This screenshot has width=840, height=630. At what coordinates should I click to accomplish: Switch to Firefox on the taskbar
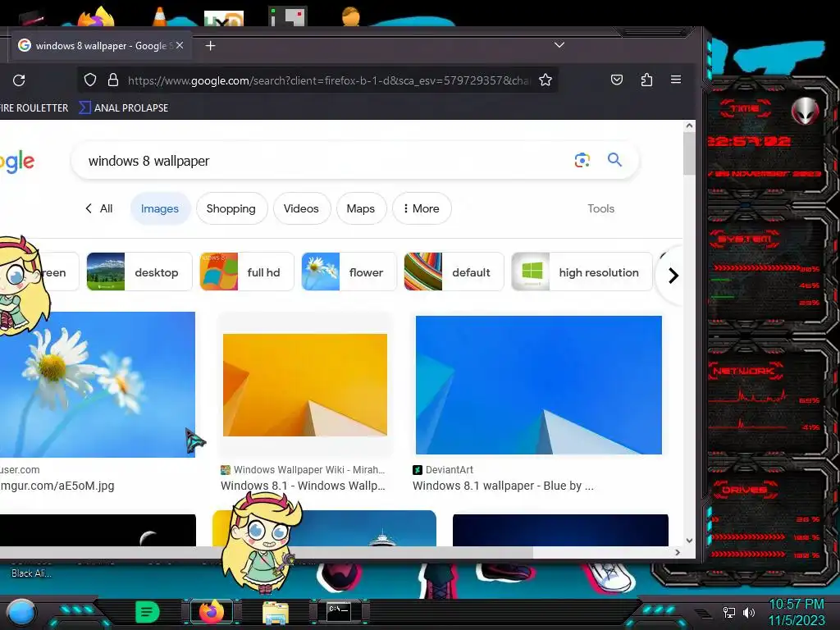(212, 612)
